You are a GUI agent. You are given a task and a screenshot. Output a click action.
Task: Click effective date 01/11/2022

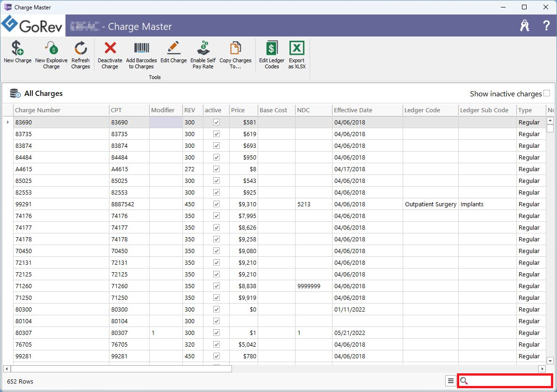point(367,309)
